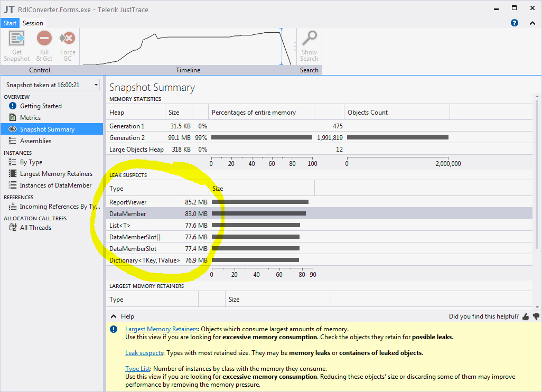Click the timeline splitter grip dots
The height and width of the screenshot is (392, 542).
pyautogui.click(x=295, y=46)
